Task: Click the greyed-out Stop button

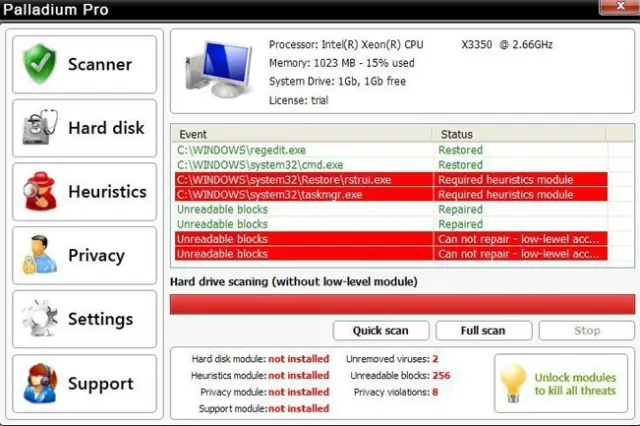Action: 587,331
